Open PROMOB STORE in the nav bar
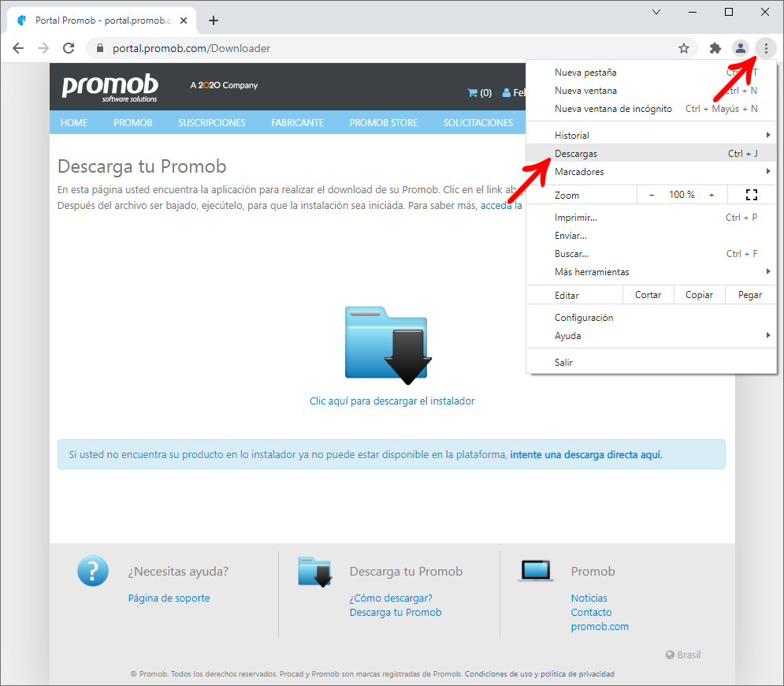The width and height of the screenshot is (784, 686). [x=383, y=122]
